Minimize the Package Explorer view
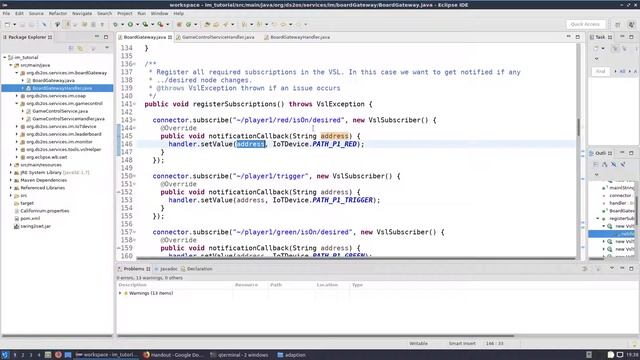The width and height of the screenshot is (640, 360). [x=97, y=37]
